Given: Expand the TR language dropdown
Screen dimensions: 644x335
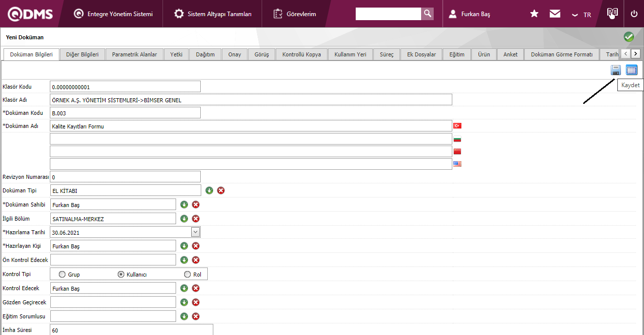Looking at the screenshot, I should [582, 15].
